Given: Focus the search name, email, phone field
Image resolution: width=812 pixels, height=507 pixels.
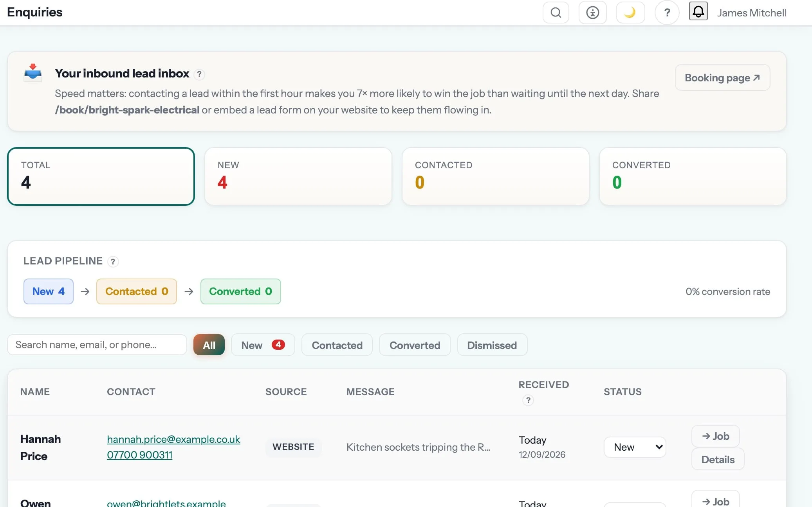Looking at the screenshot, I should [x=97, y=345].
